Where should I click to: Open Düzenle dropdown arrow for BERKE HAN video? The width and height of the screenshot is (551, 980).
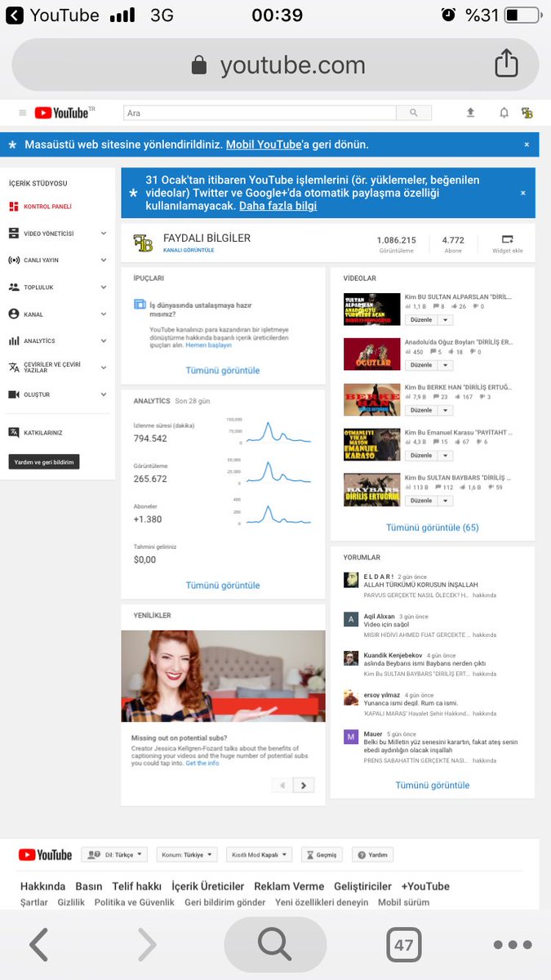445,410
